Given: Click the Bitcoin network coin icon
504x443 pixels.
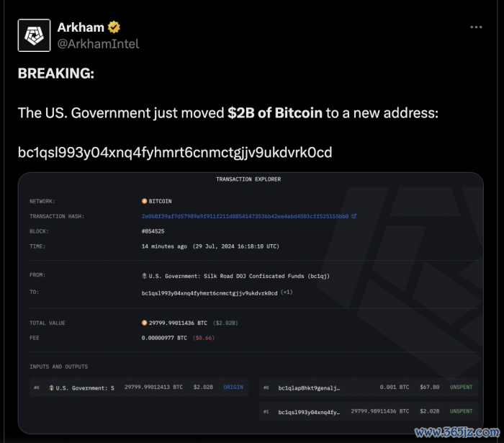Looking at the screenshot, I should point(144,201).
